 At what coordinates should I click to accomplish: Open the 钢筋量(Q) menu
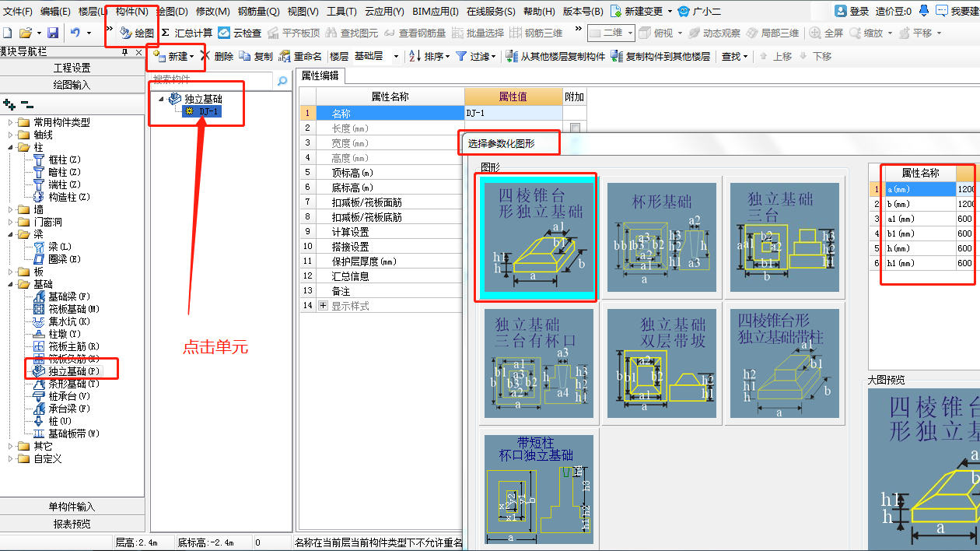[259, 12]
